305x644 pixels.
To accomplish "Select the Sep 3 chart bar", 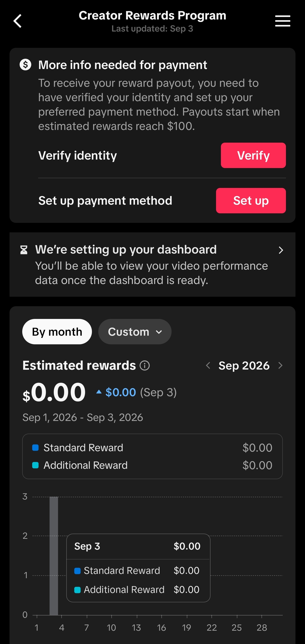I will pyautogui.click(x=54, y=556).
